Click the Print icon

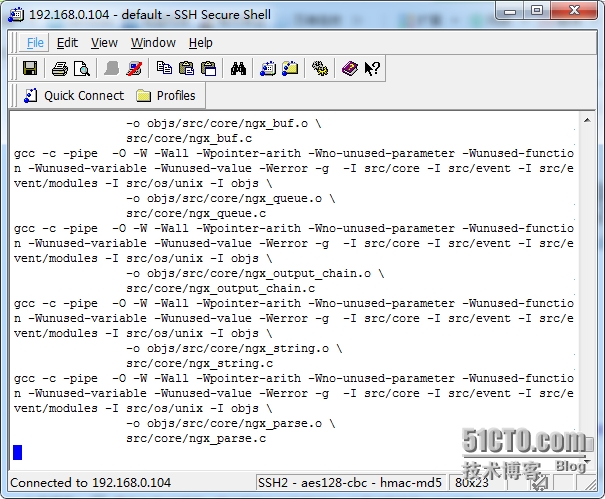[59, 69]
